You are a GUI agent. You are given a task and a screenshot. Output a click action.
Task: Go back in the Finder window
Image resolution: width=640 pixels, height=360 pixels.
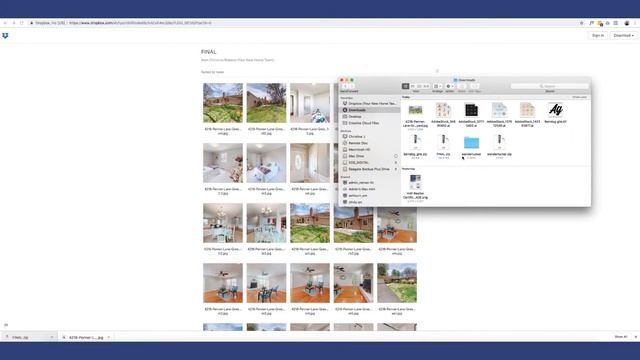[x=345, y=86]
